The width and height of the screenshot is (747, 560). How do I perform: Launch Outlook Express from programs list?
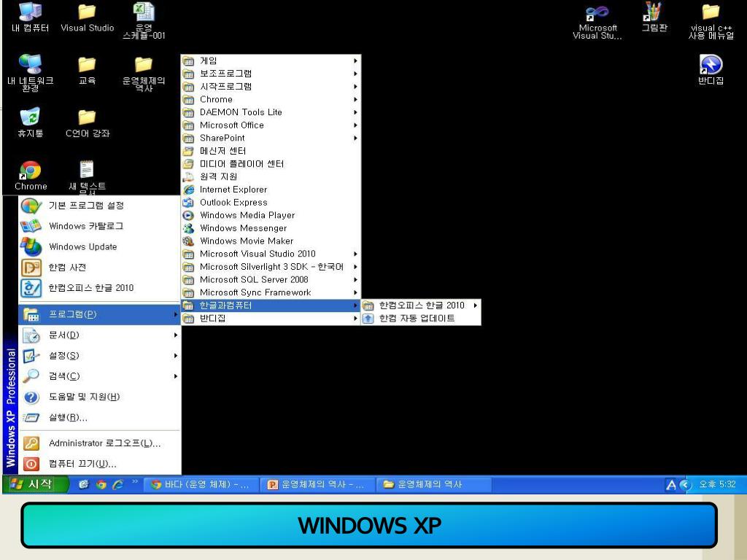pyautogui.click(x=271, y=203)
